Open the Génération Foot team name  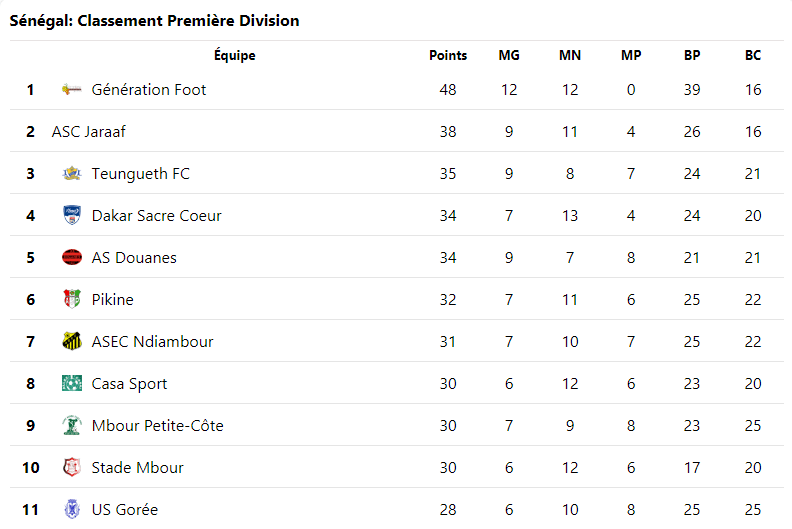(x=149, y=90)
